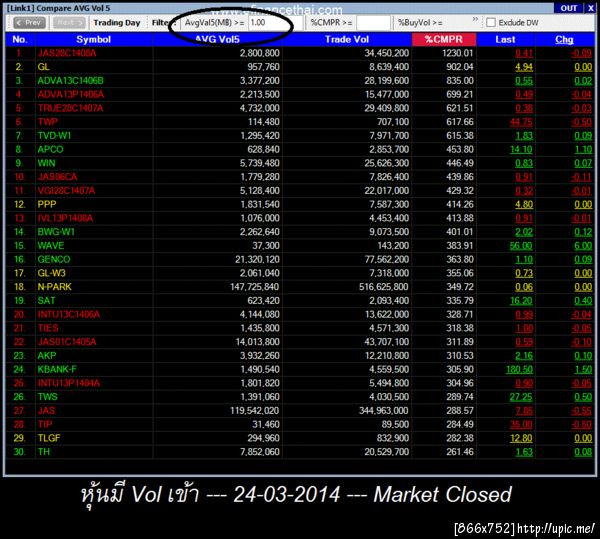Select symbol APCO

click(50, 150)
